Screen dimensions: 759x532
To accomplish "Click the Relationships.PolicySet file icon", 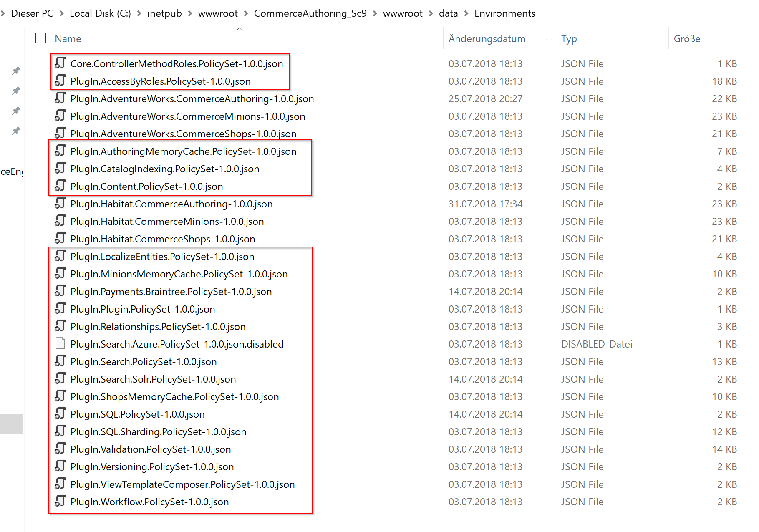I will [x=61, y=326].
